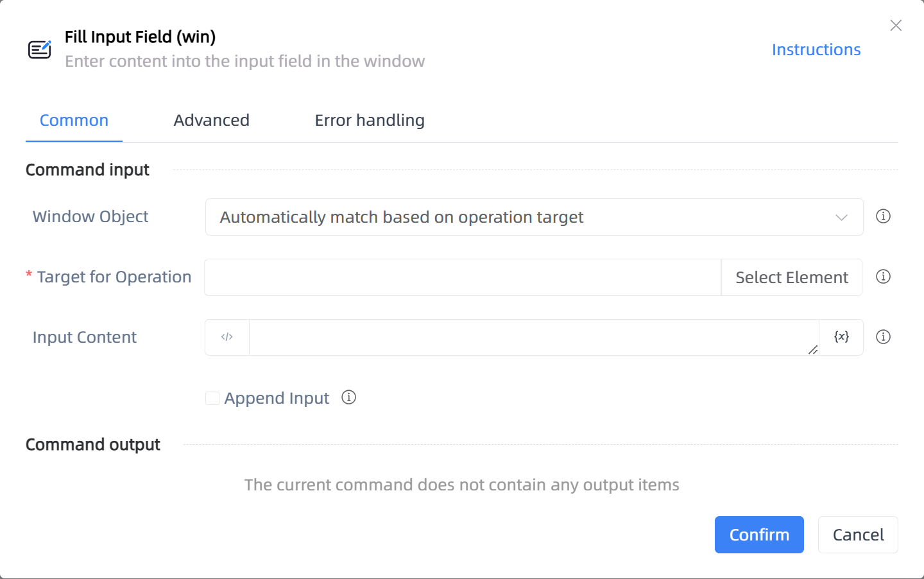Screen dimensions: 924x579
Task: Close the dialog with the X icon
Action: (896, 26)
